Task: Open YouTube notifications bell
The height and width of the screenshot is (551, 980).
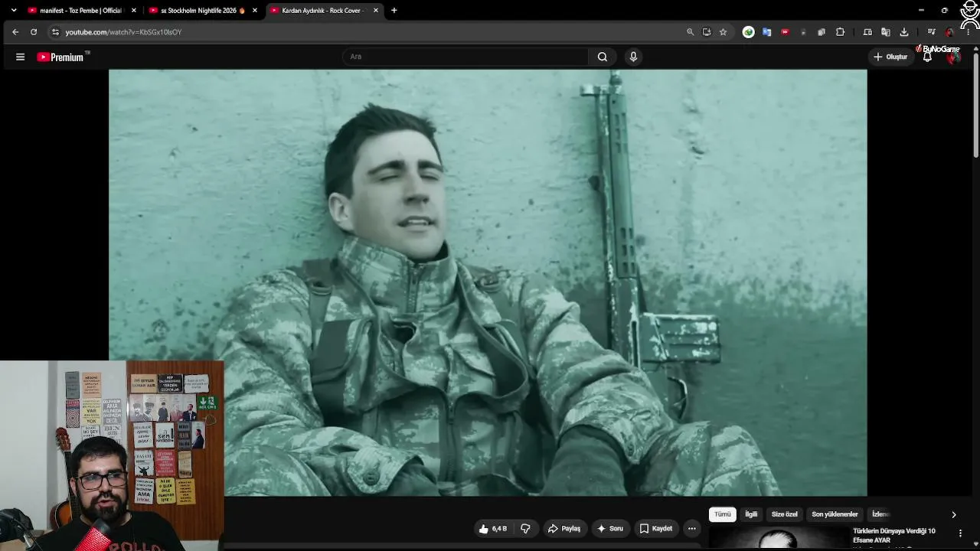Action: pos(927,57)
